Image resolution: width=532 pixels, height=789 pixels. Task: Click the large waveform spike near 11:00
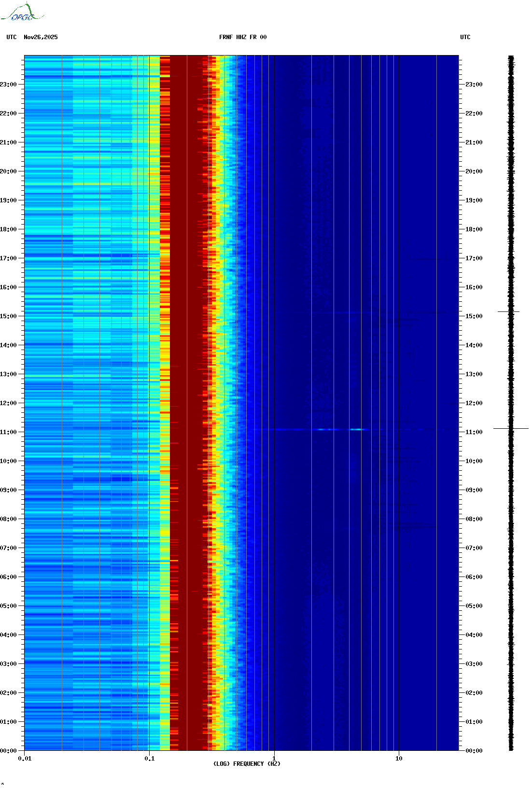pyautogui.click(x=511, y=428)
